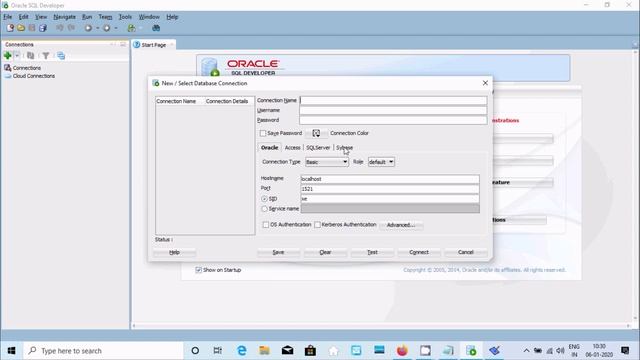Close the New / Select Database Connection dialog
This screenshot has width=640, height=360.
485,83
